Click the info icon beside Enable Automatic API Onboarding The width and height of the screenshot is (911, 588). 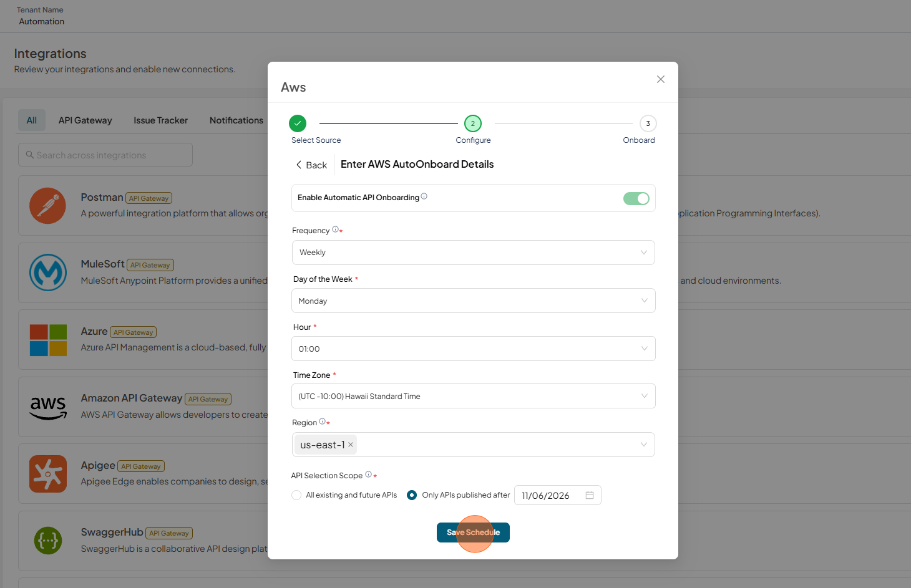click(424, 196)
